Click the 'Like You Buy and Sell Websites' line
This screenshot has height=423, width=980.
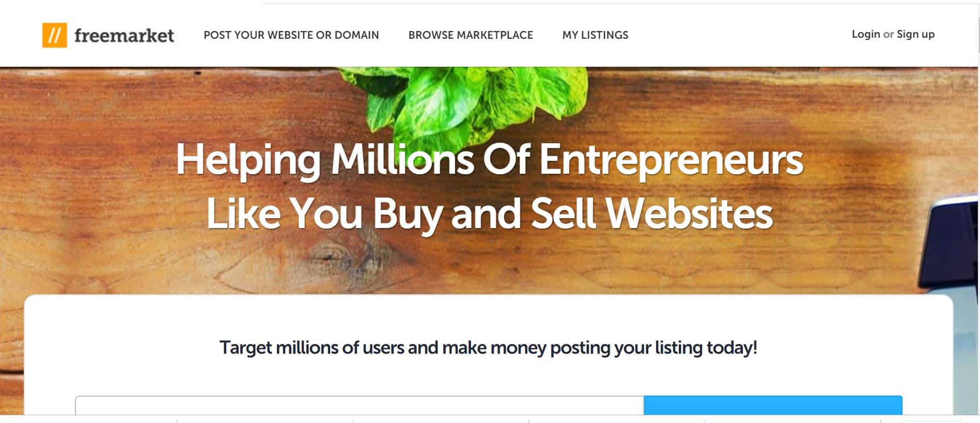[489, 213]
